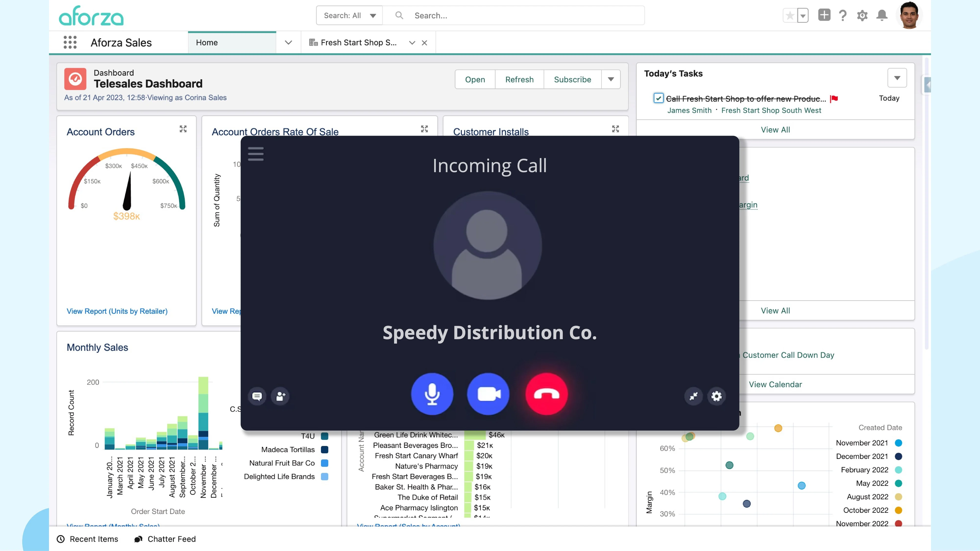Open the Call Fresh Start Shop task link
The image size is (980, 551).
click(x=746, y=99)
